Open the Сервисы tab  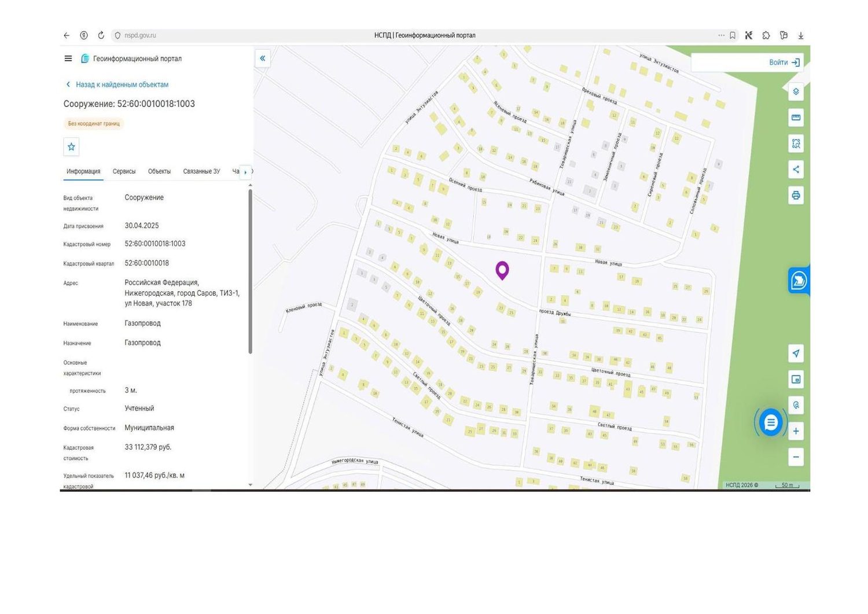click(124, 171)
